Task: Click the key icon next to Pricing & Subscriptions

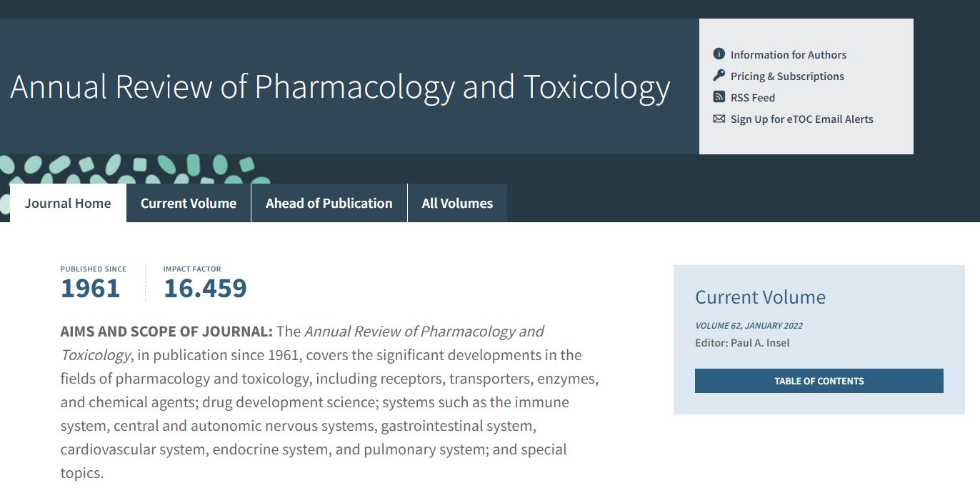Action: [x=719, y=76]
